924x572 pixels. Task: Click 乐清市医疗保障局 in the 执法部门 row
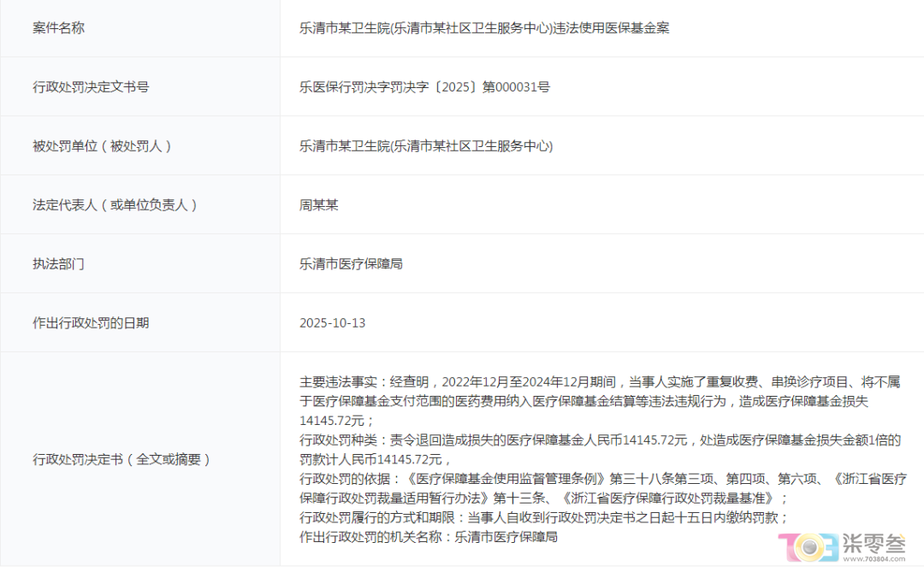pos(351,263)
